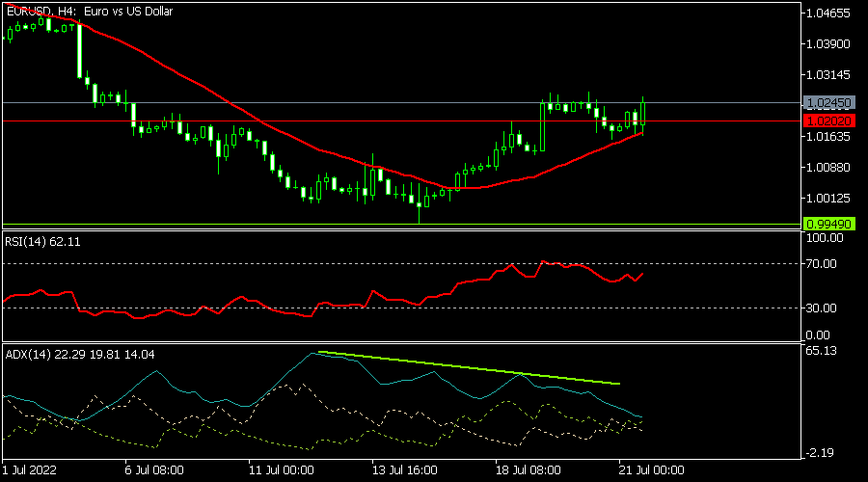Click the red 1.02020 price label
The width and height of the screenshot is (868, 482).
pos(828,120)
